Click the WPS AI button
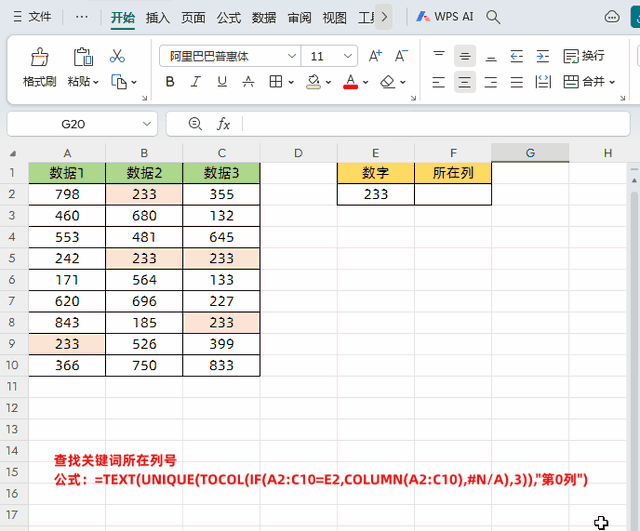The image size is (640, 531). coord(444,17)
